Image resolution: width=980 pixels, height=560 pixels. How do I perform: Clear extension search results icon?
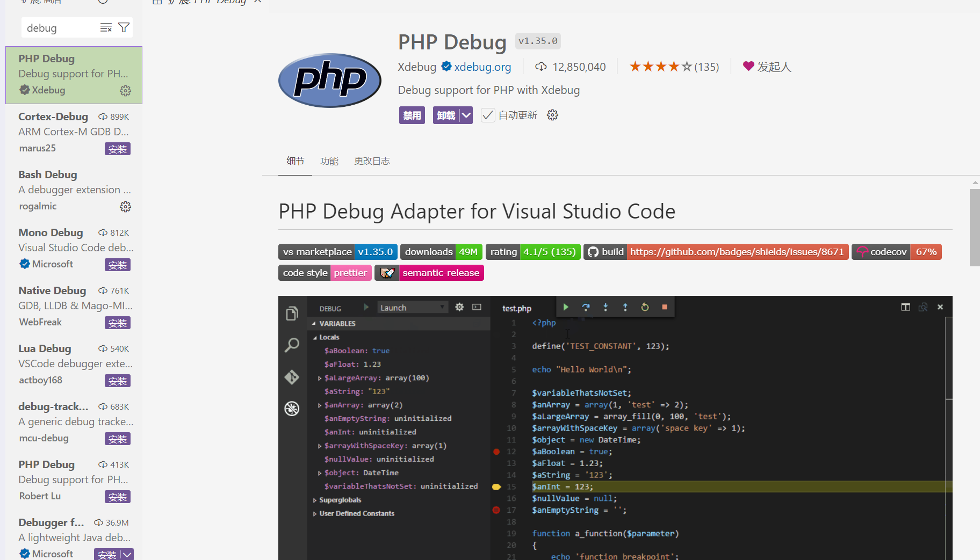[106, 27]
